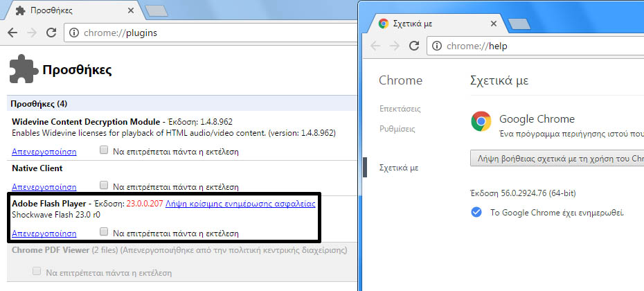Screen dimensions: 644x291
Task: Select the Προσθήκες tab
Action: (x=74, y=10)
